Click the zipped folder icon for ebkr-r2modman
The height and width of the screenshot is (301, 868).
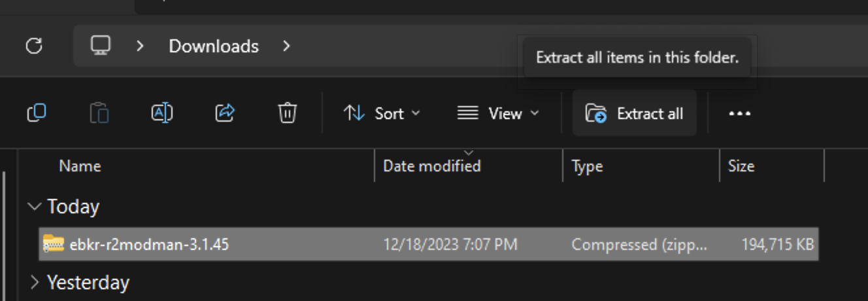(x=52, y=245)
